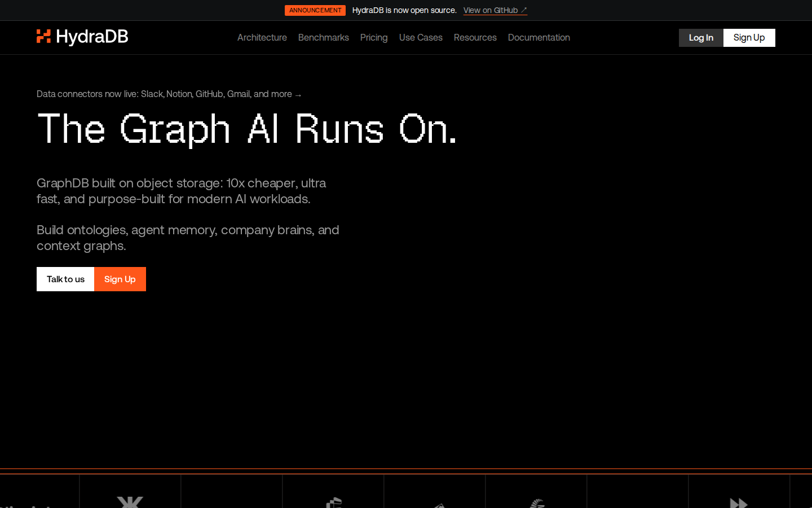The width and height of the screenshot is (812, 508).
Task: Go to the Benchmarks page
Action: pyautogui.click(x=324, y=37)
